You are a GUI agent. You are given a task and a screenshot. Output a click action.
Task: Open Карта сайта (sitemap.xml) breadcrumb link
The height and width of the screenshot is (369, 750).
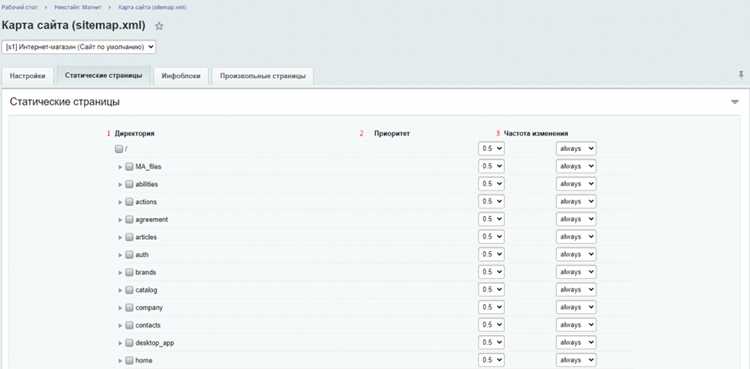coord(152,8)
